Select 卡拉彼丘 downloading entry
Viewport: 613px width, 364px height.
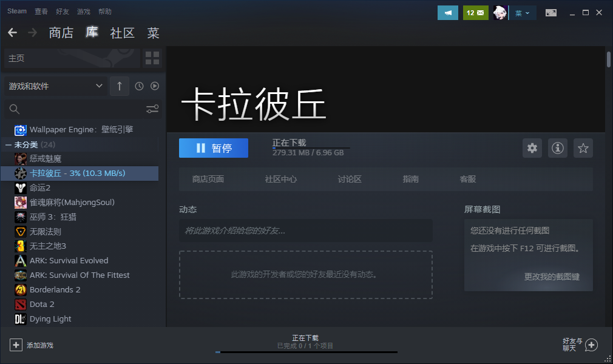click(80, 173)
